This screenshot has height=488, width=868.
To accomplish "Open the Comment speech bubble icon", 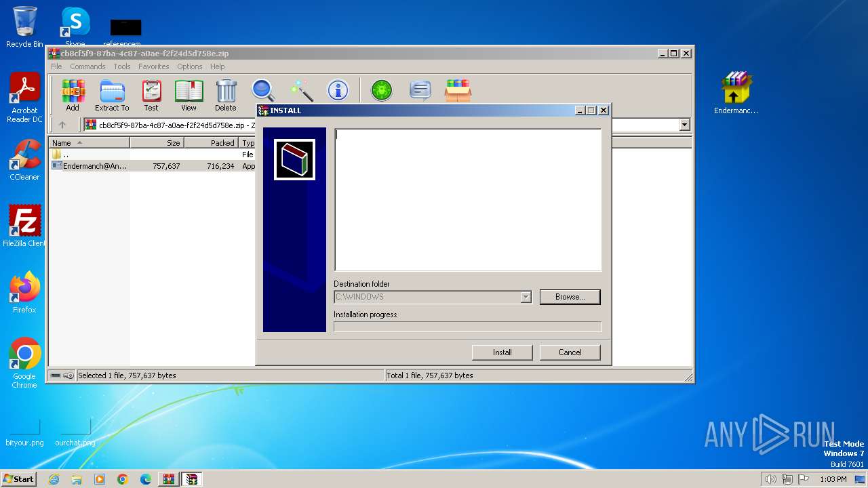I will point(420,90).
